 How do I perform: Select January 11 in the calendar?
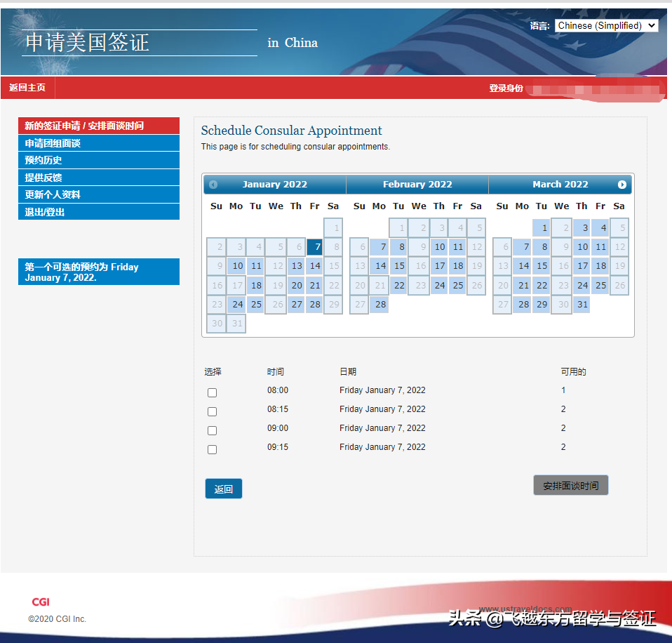tap(255, 266)
